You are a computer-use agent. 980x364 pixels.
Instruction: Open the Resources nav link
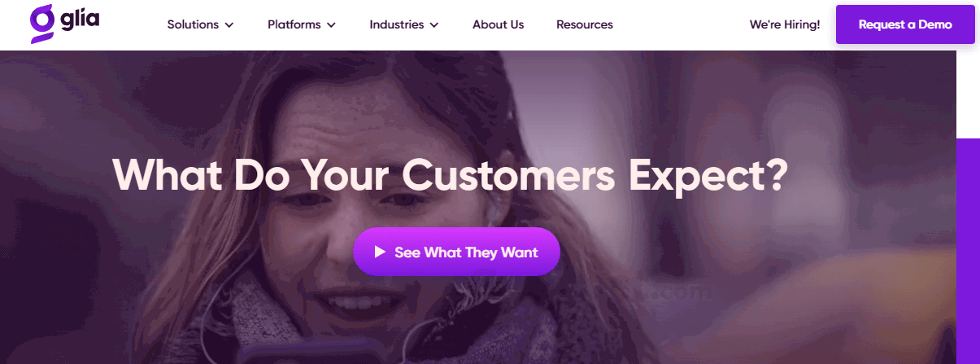[585, 24]
